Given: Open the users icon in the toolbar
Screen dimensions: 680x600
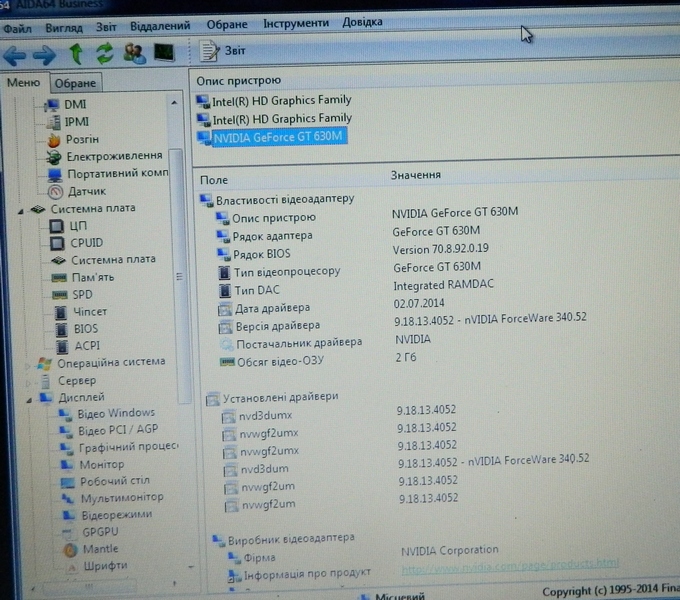Looking at the screenshot, I should 133,54.
